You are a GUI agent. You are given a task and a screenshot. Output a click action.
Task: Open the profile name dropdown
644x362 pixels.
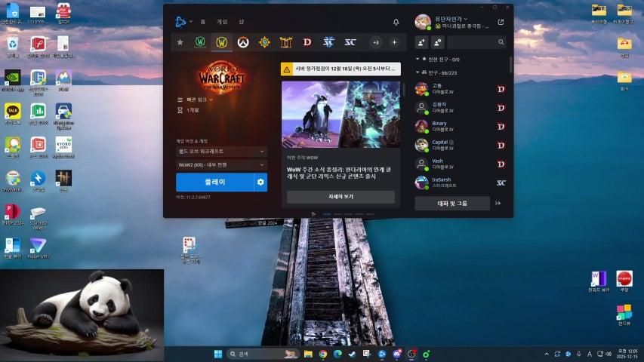pyautogui.click(x=451, y=19)
